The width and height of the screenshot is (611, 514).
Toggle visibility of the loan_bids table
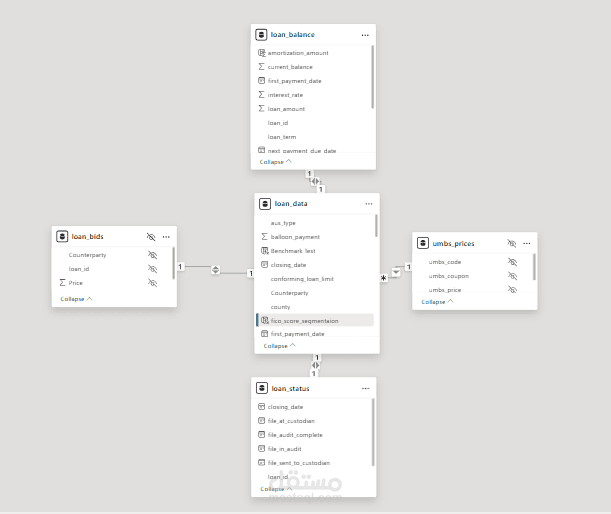click(x=151, y=237)
